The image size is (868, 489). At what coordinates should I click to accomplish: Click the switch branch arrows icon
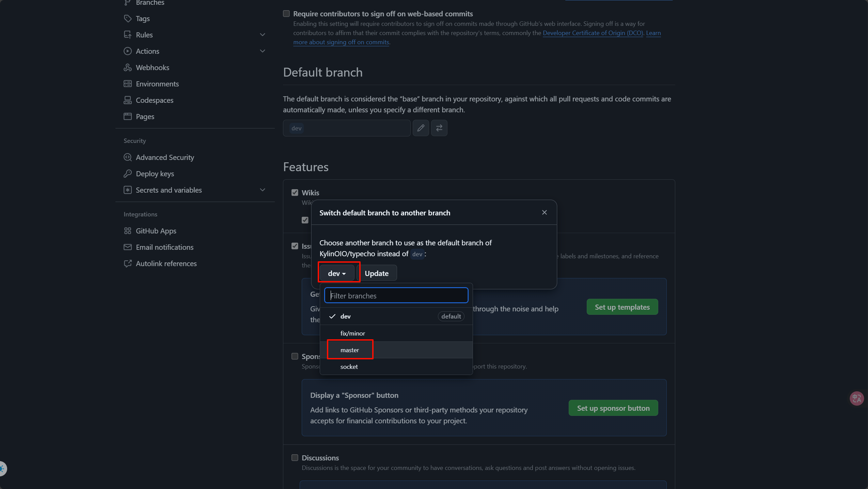[x=439, y=128]
